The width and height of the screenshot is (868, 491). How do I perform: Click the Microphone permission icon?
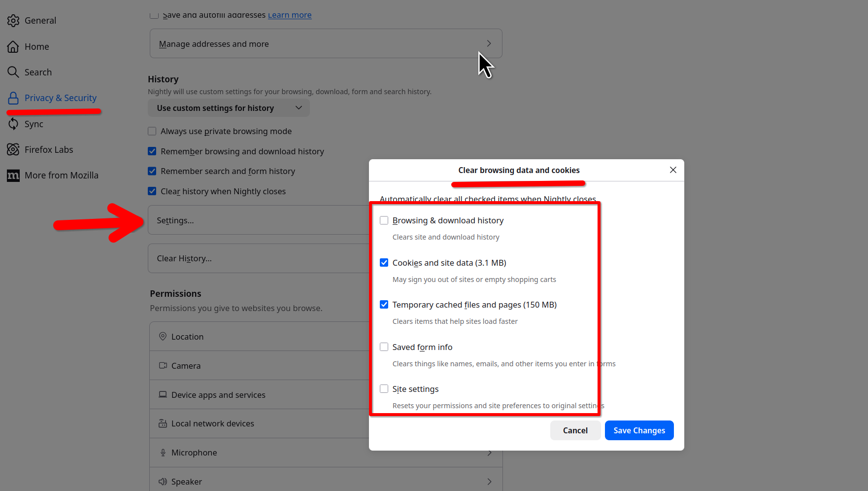[163, 453]
